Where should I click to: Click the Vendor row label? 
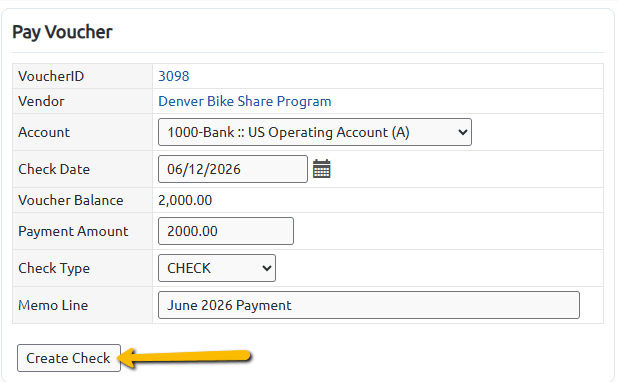click(x=41, y=101)
